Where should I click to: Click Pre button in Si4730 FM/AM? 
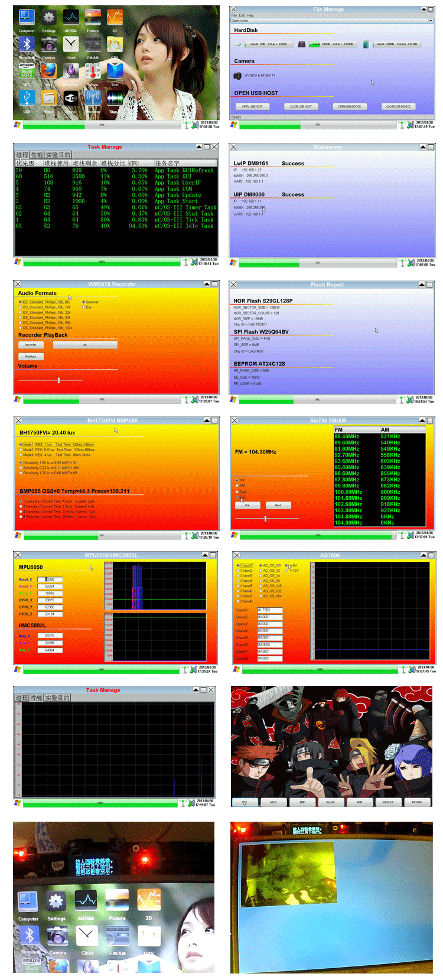(x=247, y=505)
